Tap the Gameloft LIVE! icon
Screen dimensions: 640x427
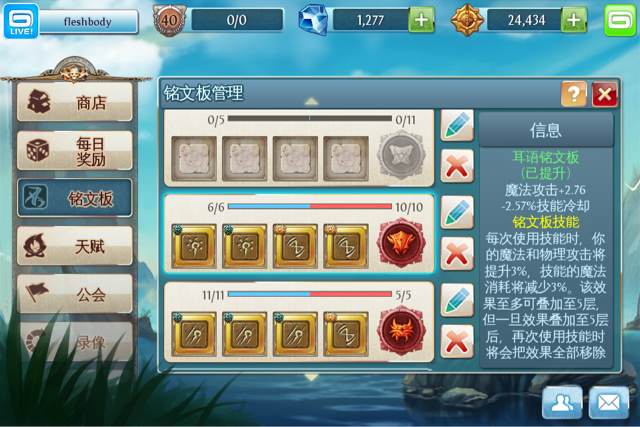coord(21,20)
